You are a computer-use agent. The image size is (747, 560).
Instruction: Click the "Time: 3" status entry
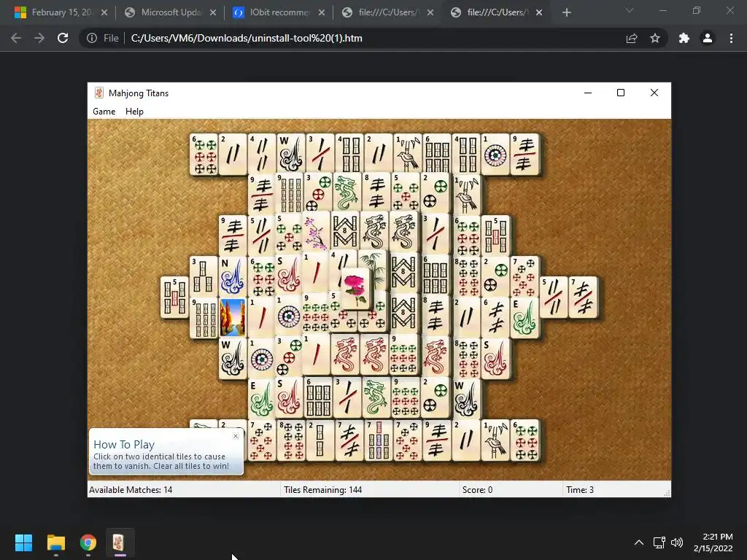[579, 489]
